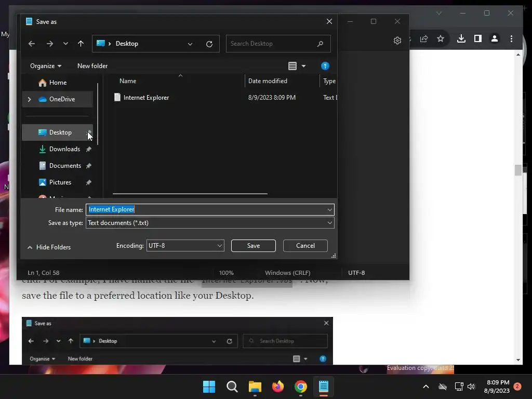This screenshot has width=532, height=399.
Task: Expand the Desktop address bar dropdown
Action: 190,44
